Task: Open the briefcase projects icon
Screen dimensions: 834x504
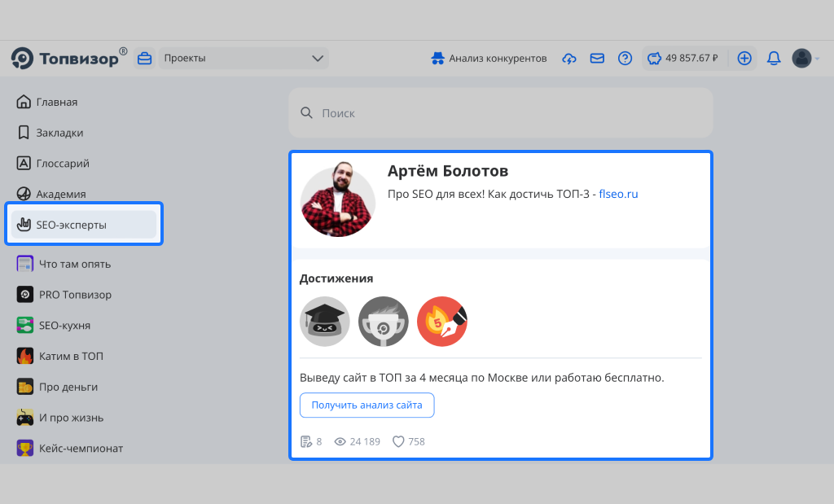Action: pos(145,59)
